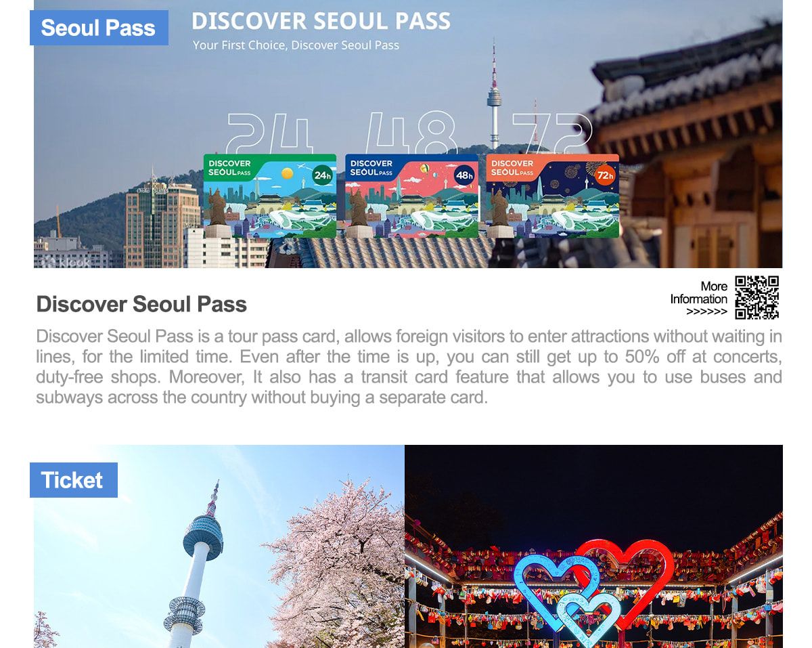
Task: Click the Discover Seoul Pass heading
Action: pyautogui.click(x=141, y=305)
